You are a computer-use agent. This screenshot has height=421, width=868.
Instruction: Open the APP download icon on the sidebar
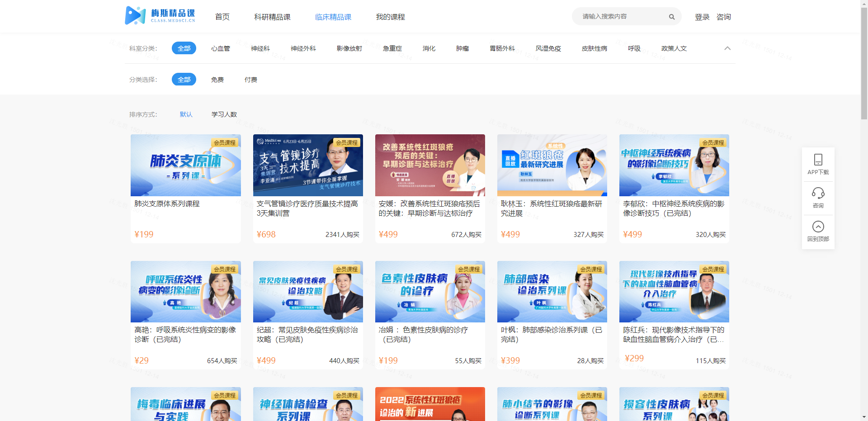[x=818, y=160]
